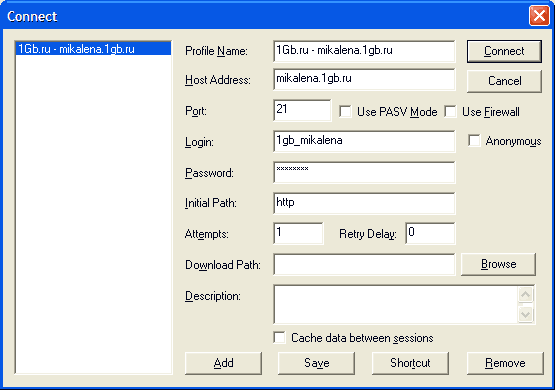The image size is (555, 390).
Task: Remove the selected profile
Action: click(x=505, y=363)
